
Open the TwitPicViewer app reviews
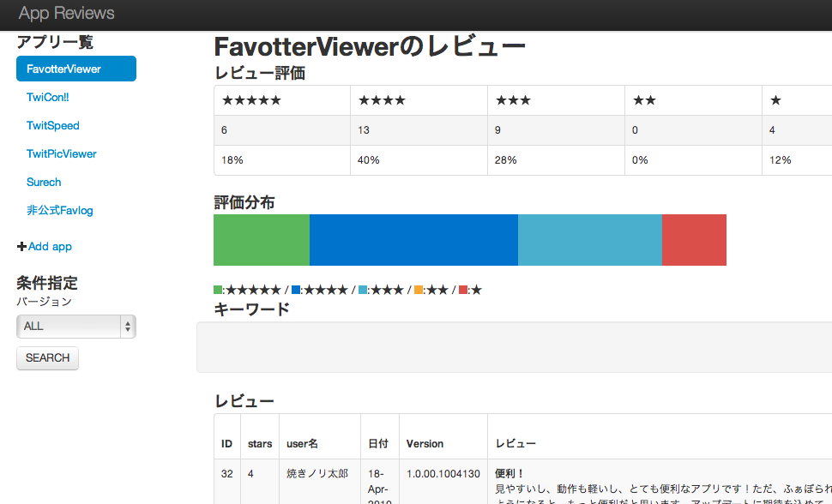[x=62, y=153]
